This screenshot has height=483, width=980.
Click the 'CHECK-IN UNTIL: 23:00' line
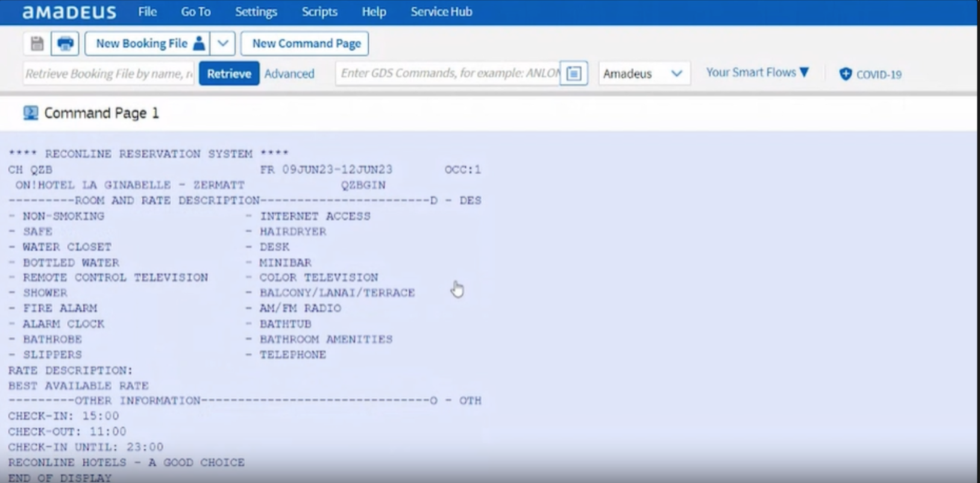[86, 447]
